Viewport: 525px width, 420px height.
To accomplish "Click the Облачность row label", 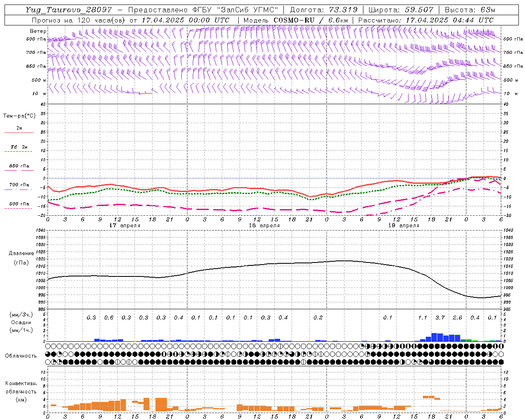I will click(21, 356).
